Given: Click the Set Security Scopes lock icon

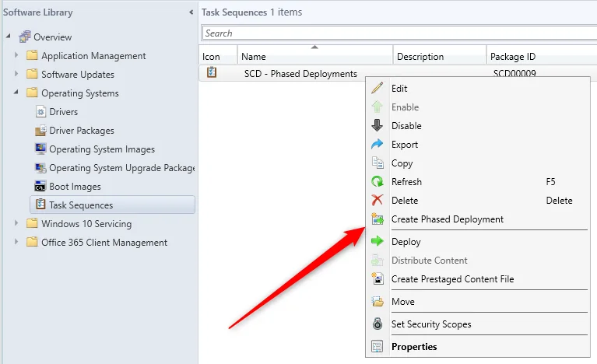Looking at the screenshot, I should pos(378,324).
